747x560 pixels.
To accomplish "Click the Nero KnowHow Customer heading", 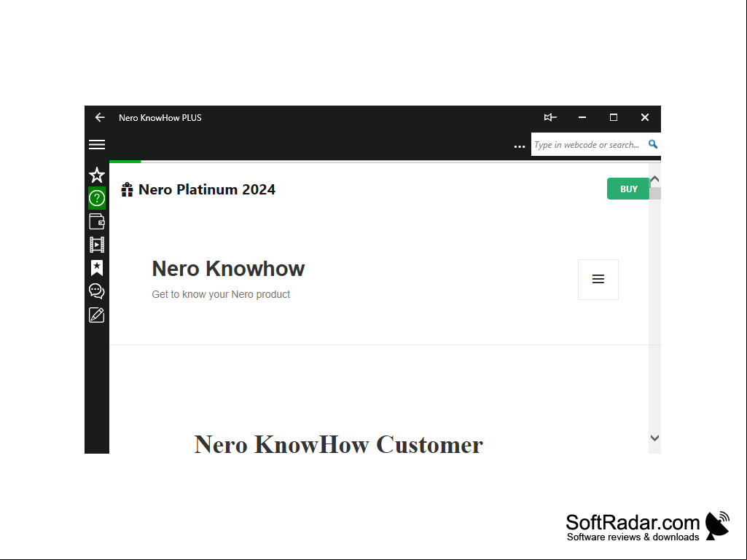I will (339, 444).
